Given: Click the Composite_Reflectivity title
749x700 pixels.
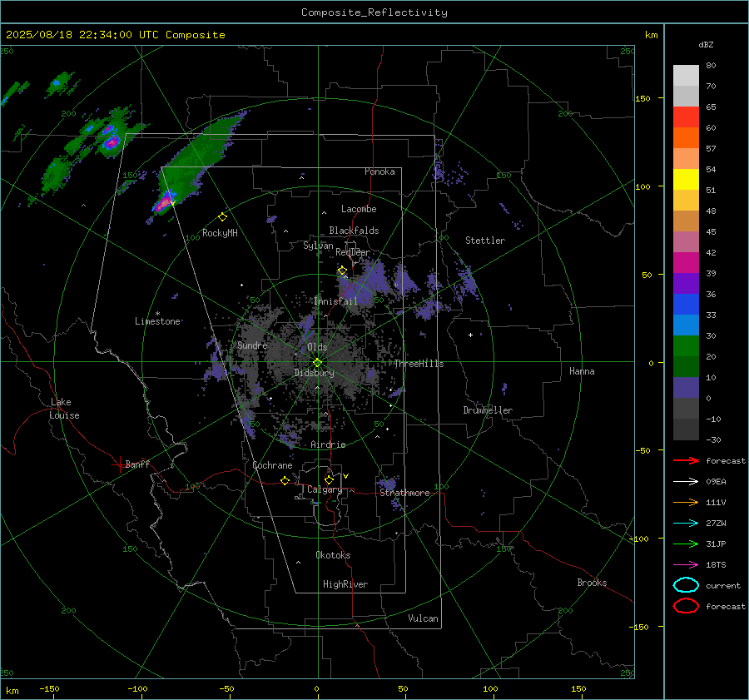Looking at the screenshot, I should click(374, 12).
